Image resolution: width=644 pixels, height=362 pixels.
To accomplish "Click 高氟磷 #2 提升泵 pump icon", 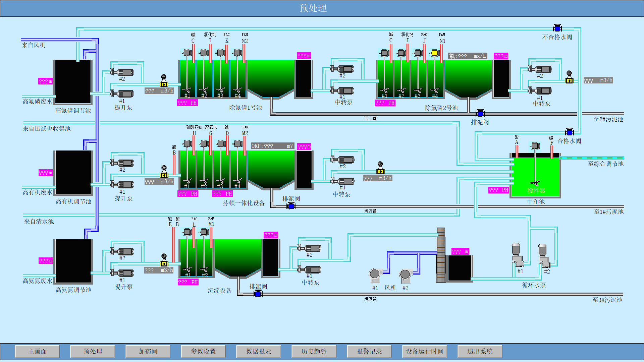I will [123, 72].
